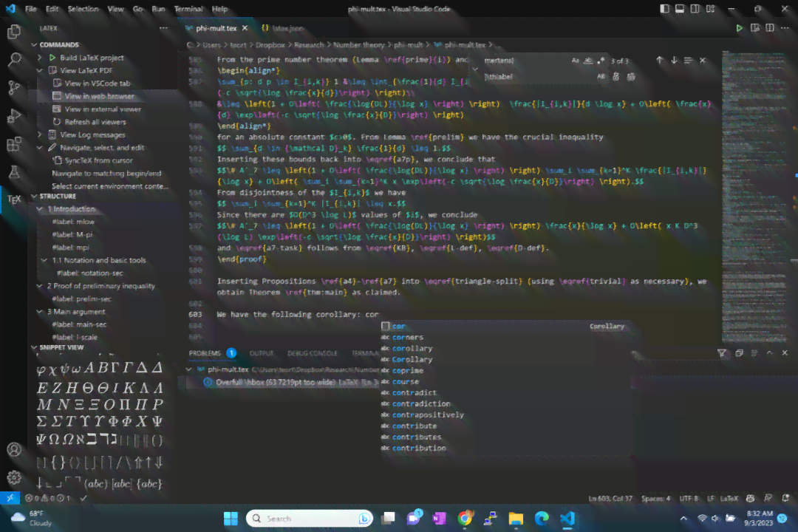Close the bottom panel
Image resolution: width=798 pixels, height=532 pixels.
coord(785,352)
